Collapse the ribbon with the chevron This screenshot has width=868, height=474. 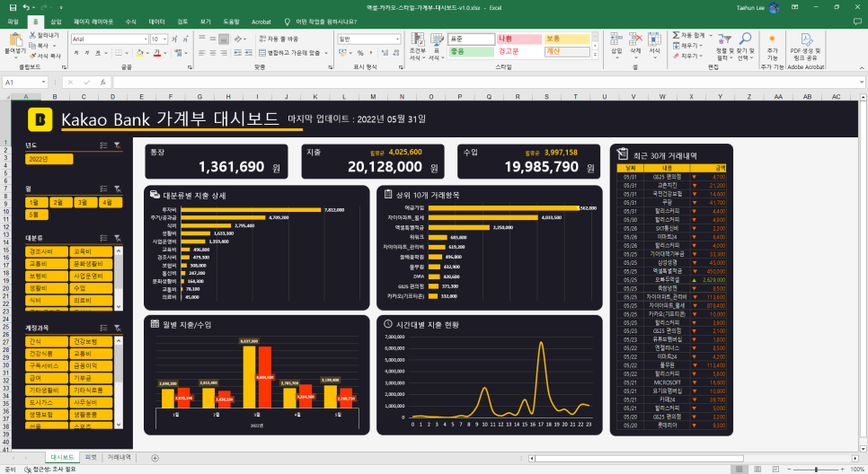click(x=862, y=67)
